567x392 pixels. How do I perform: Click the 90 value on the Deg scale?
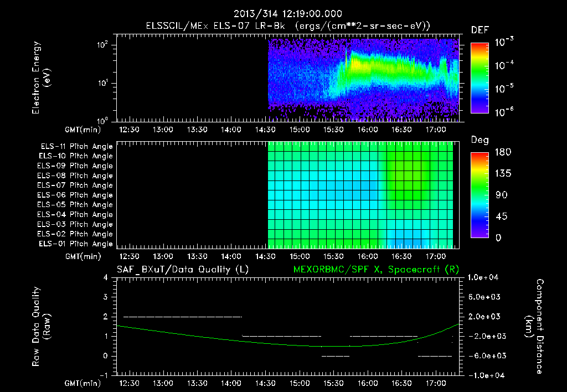tap(502, 195)
